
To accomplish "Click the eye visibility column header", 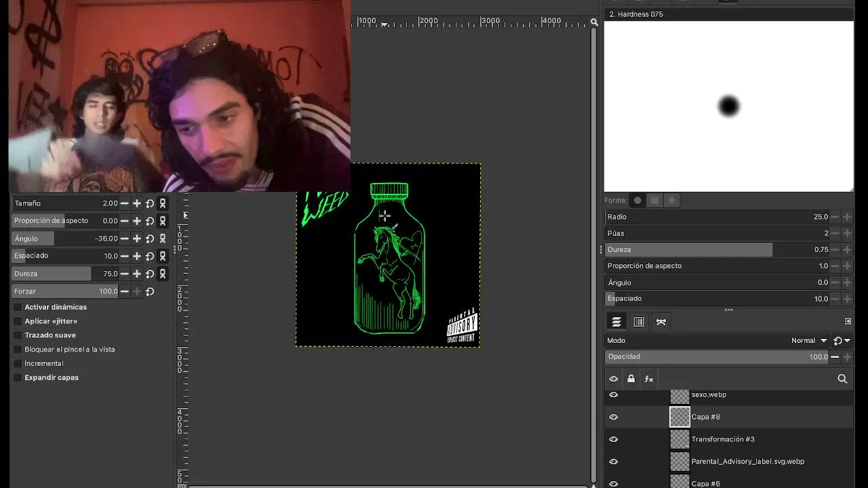I will 614,379.
